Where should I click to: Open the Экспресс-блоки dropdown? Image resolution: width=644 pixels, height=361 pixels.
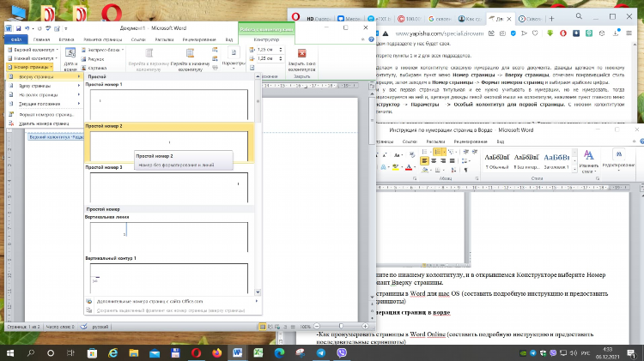tap(103, 50)
